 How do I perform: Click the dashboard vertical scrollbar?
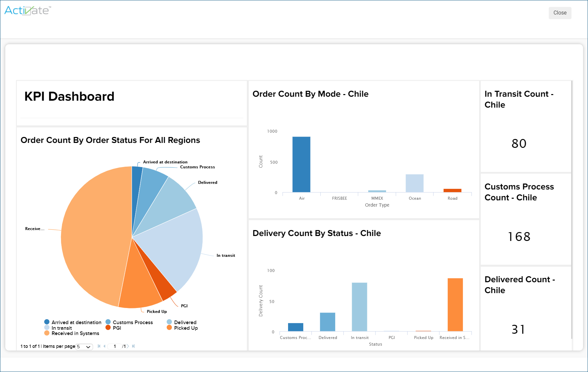[572, 210]
